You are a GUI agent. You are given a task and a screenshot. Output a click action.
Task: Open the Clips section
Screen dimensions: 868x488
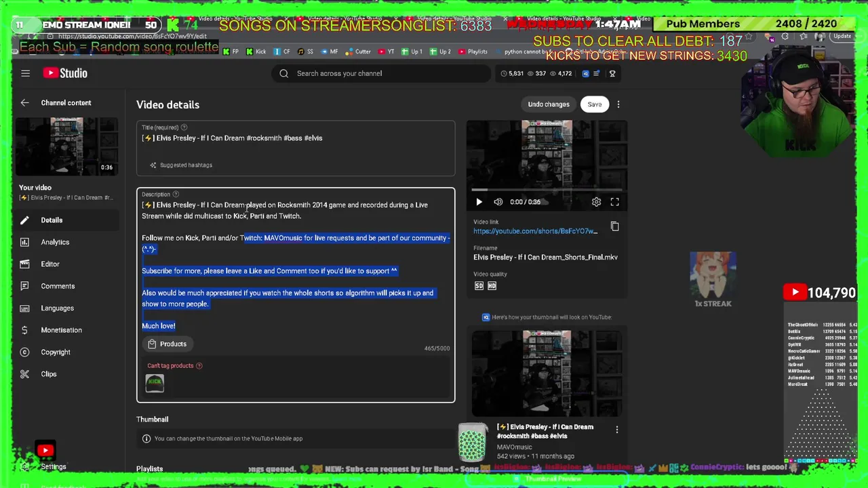66,374
